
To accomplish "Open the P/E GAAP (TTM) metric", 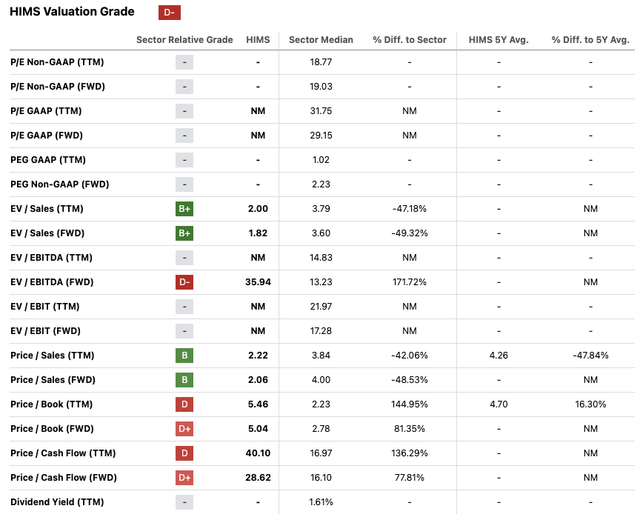I will (46, 111).
